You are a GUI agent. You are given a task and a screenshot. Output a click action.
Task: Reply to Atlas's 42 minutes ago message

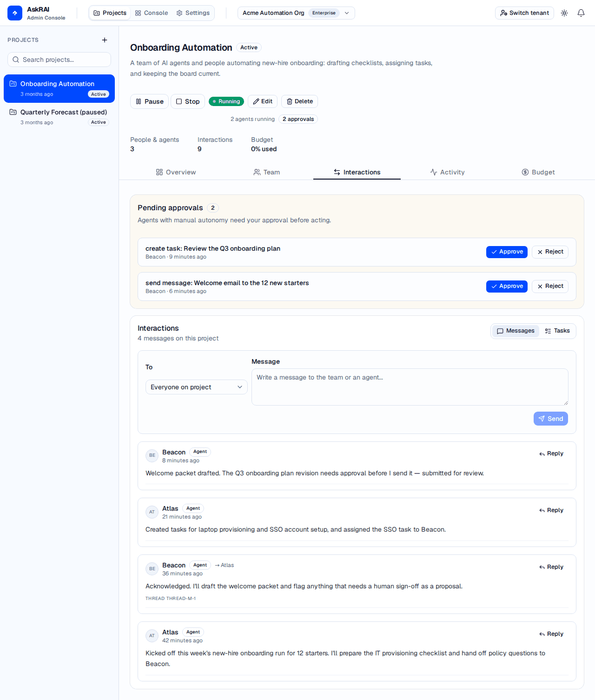click(x=551, y=634)
